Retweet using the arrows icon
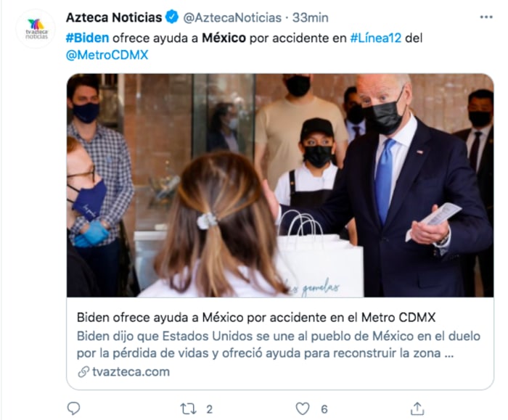This screenshot has width=508, height=420. click(x=188, y=409)
